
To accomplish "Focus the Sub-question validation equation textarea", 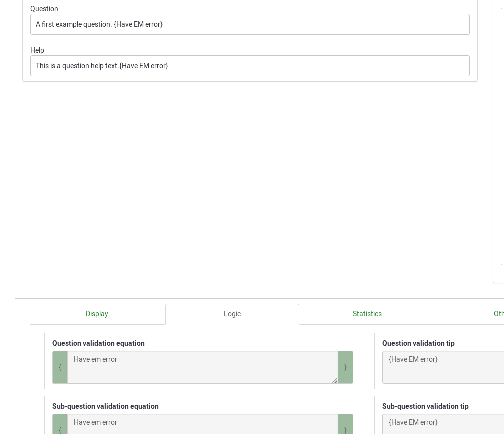I will click(202, 424).
